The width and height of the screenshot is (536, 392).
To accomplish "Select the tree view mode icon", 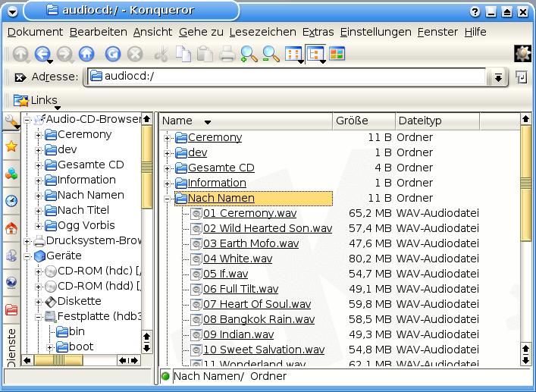I will 315,54.
